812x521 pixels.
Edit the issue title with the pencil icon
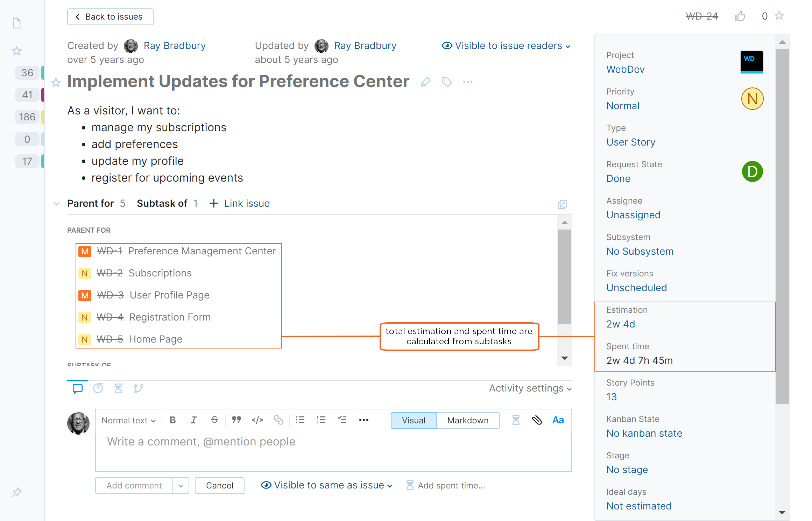point(425,82)
